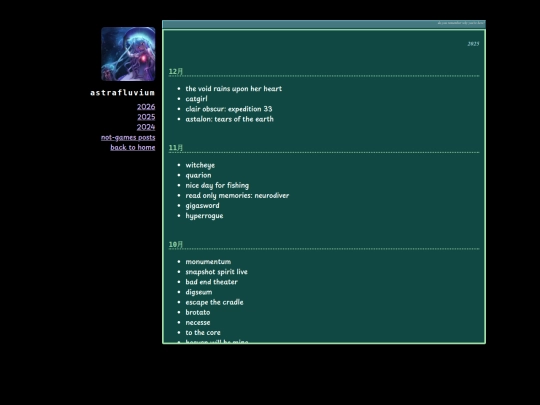Click the italic 2025 year label
The height and width of the screenshot is (405, 540).
pyautogui.click(x=473, y=44)
